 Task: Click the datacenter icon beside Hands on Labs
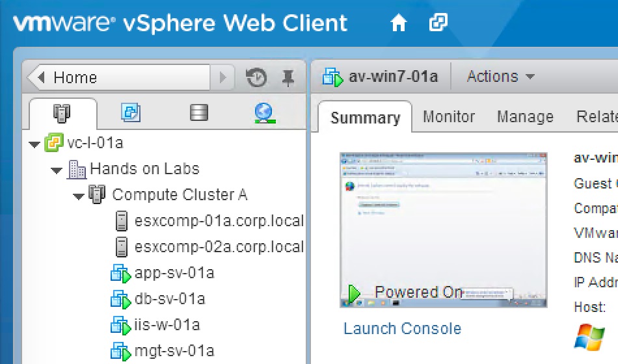click(x=77, y=170)
